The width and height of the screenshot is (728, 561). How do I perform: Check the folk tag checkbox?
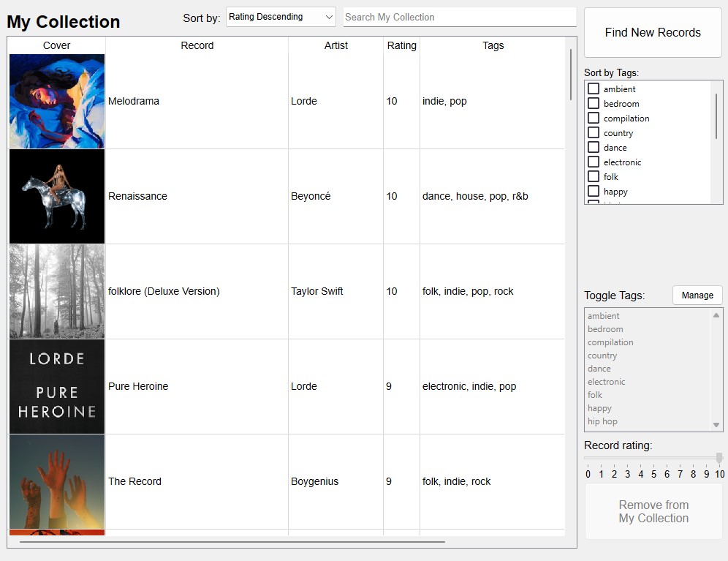coord(594,176)
